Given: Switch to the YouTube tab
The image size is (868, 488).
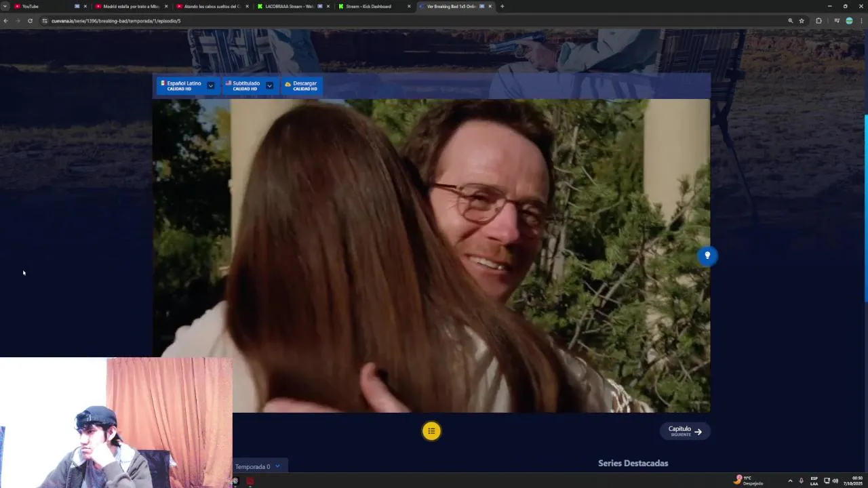Looking at the screenshot, I should point(46,6).
